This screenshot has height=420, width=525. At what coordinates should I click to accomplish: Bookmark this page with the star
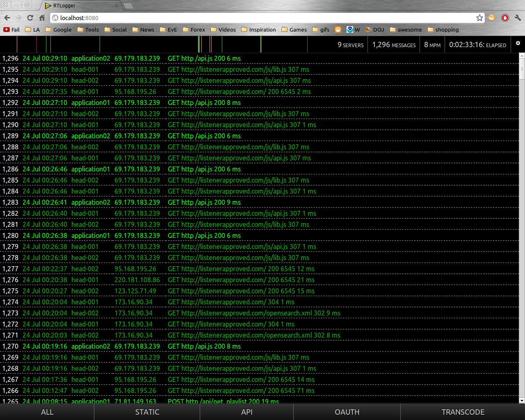click(479, 18)
